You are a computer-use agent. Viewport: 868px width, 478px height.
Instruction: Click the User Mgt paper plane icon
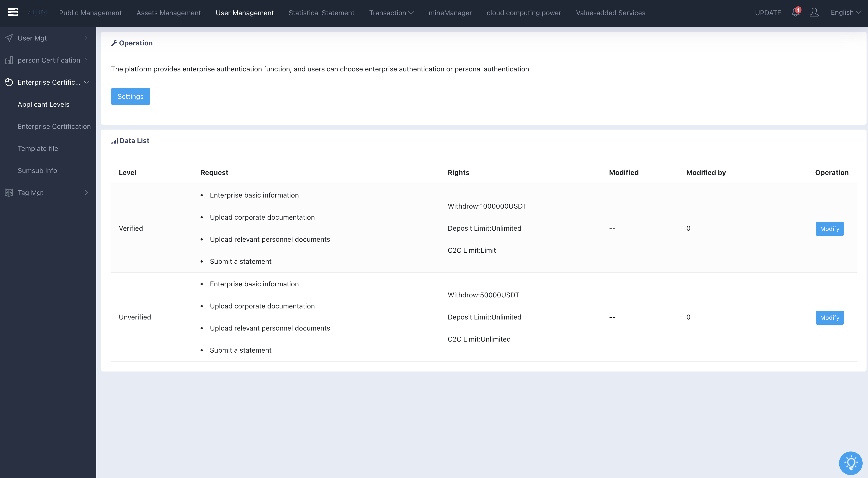[x=9, y=38]
